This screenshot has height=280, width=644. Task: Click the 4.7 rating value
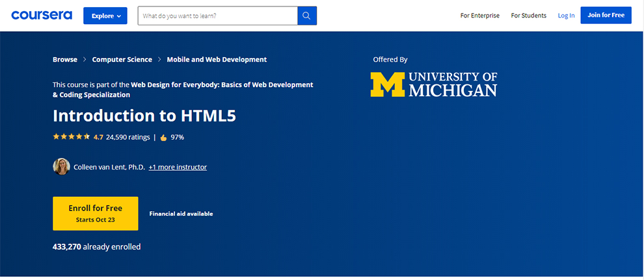pyautogui.click(x=98, y=137)
